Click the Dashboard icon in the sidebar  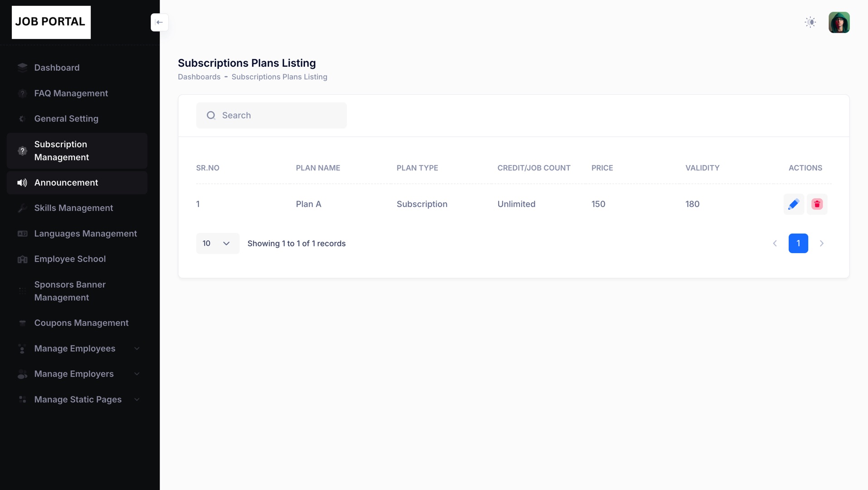(22, 68)
